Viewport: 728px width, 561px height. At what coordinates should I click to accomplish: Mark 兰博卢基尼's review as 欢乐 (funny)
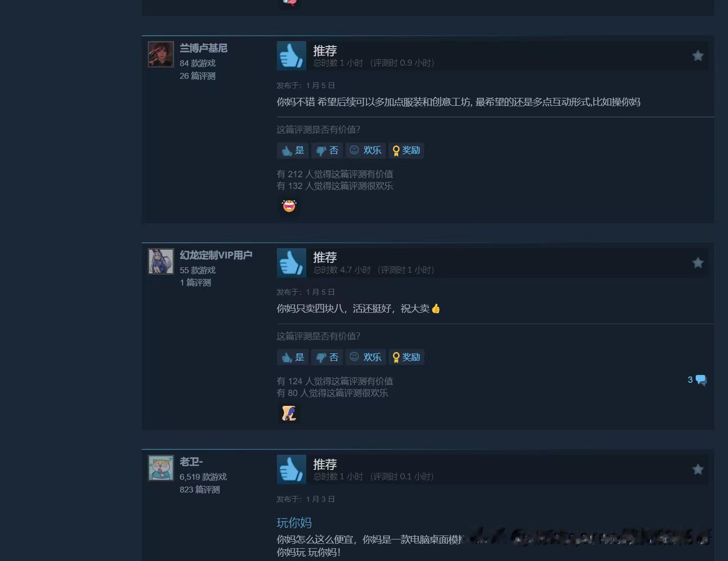pyautogui.click(x=365, y=150)
